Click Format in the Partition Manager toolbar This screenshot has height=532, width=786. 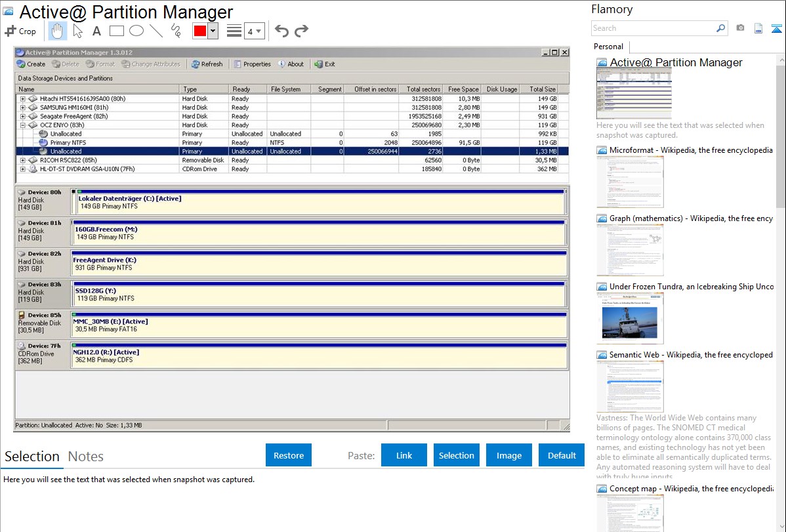tap(100, 64)
